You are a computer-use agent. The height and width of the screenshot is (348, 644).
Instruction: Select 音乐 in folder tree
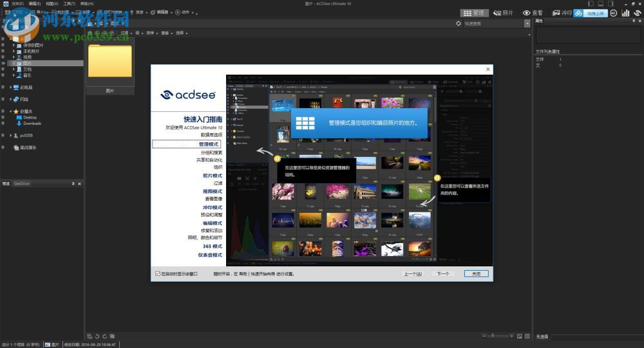27,75
